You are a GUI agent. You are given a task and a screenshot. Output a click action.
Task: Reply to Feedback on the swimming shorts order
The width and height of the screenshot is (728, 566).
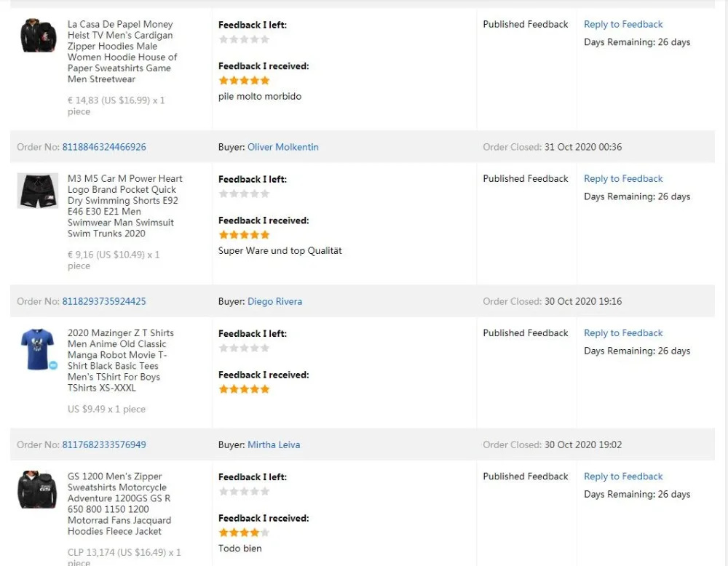point(623,179)
